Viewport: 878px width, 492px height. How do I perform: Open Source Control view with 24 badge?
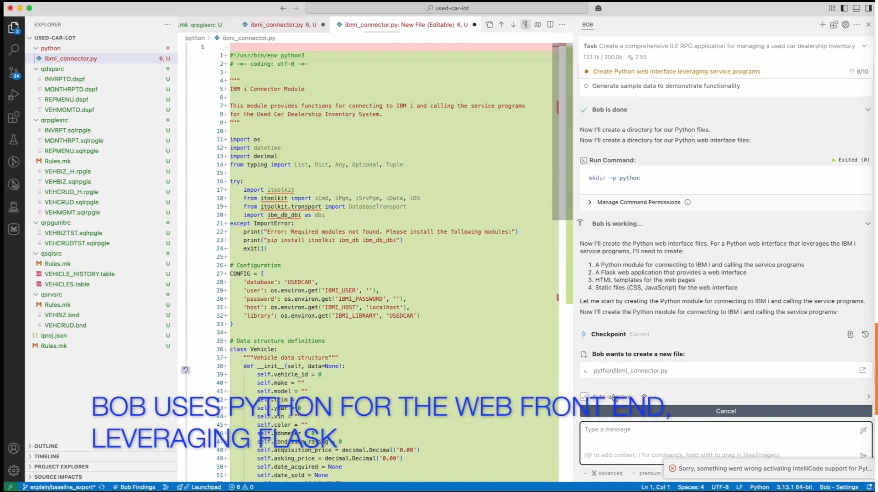13,72
